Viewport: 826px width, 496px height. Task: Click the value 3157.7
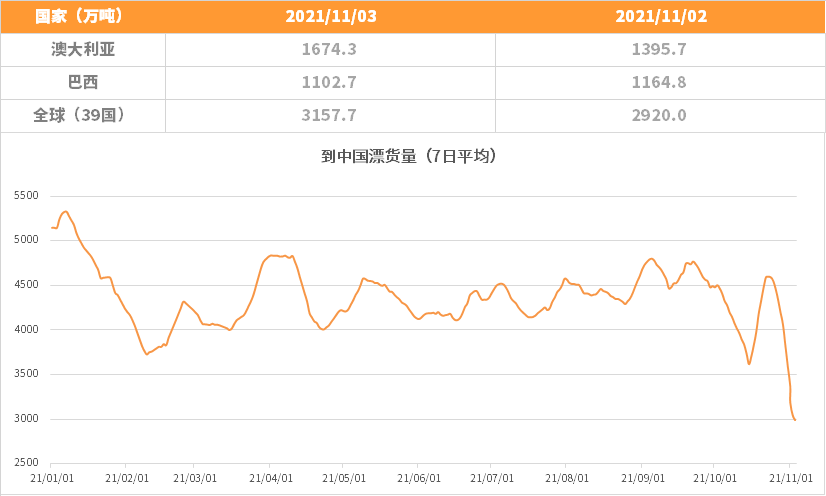point(329,115)
